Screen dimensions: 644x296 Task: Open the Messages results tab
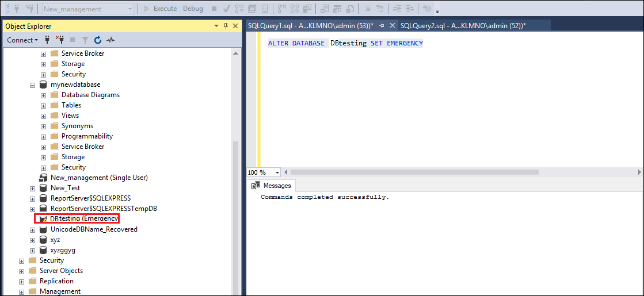tap(272, 185)
